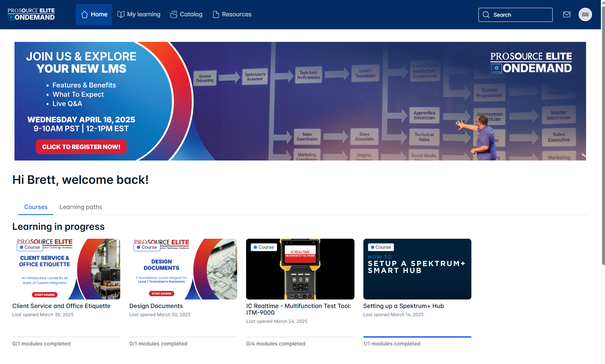Screen dimensions: 605x364
Task: Click the My learning book icon
Action: click(121, 14)
